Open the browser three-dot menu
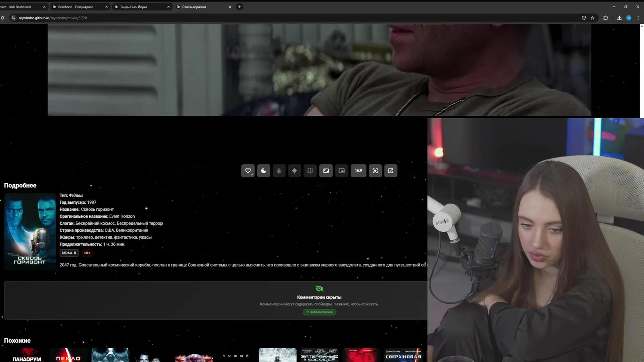The width and height of the screenshot is (644, 362). pos(638,18)
